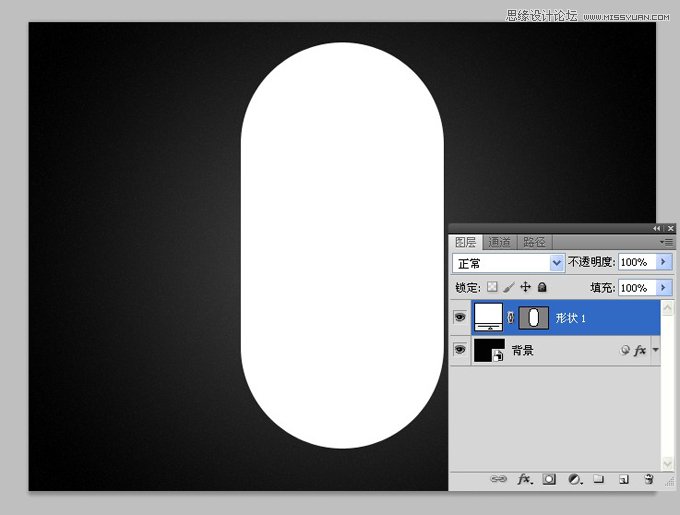Hide the 背景 layer with eye icon
The image size is (680, 515).
pyautogui.click(x=460, y=349)
